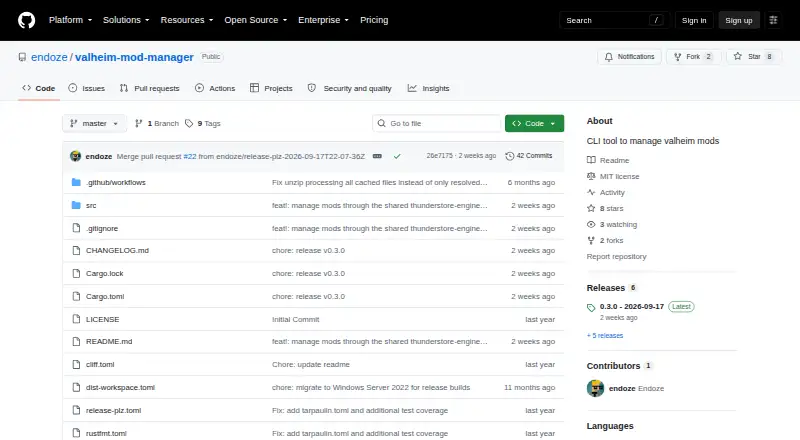Click the Sign up button

pyautogui.click(x=739, y=20)
